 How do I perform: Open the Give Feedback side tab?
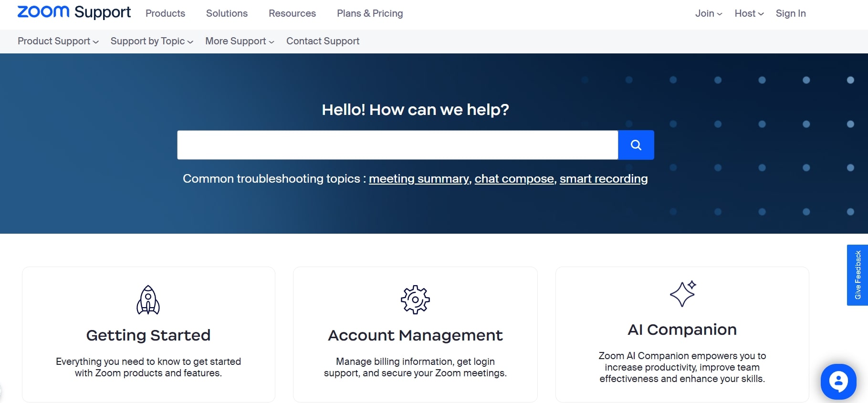click(858, 275)
